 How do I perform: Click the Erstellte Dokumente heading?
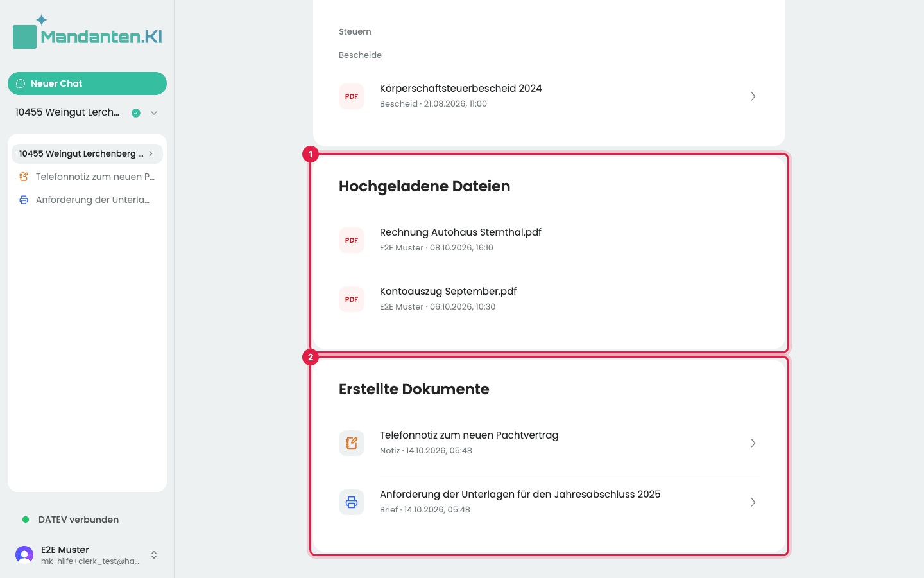pos(414,389)
